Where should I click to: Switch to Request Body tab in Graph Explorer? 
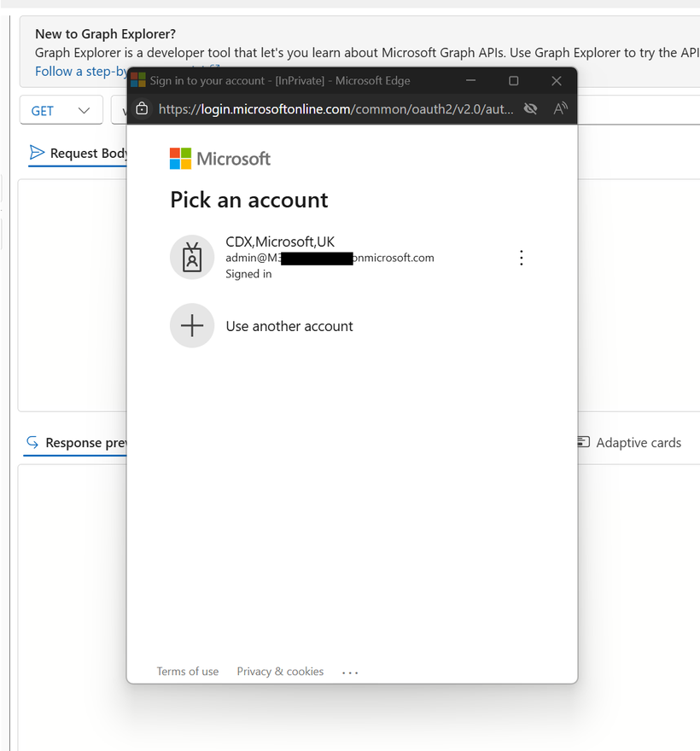[x=78, y=154]
